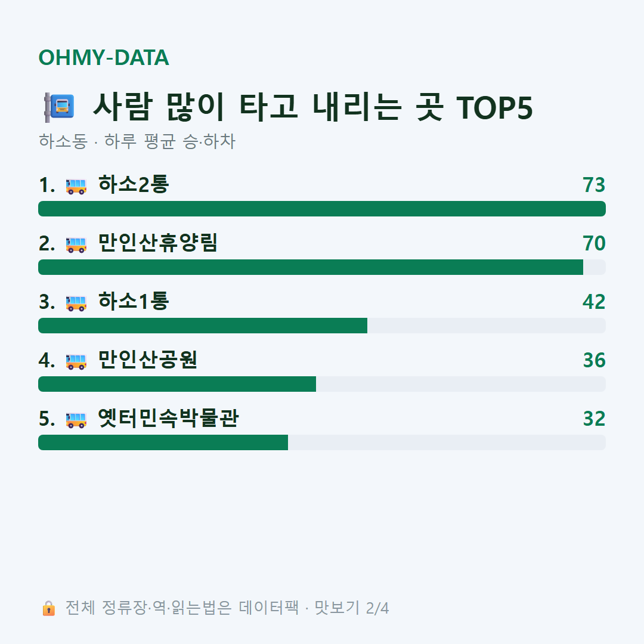Click the 만인산공원 progress bar
This screenshot has width=644, height=644.
click(322, 383)
